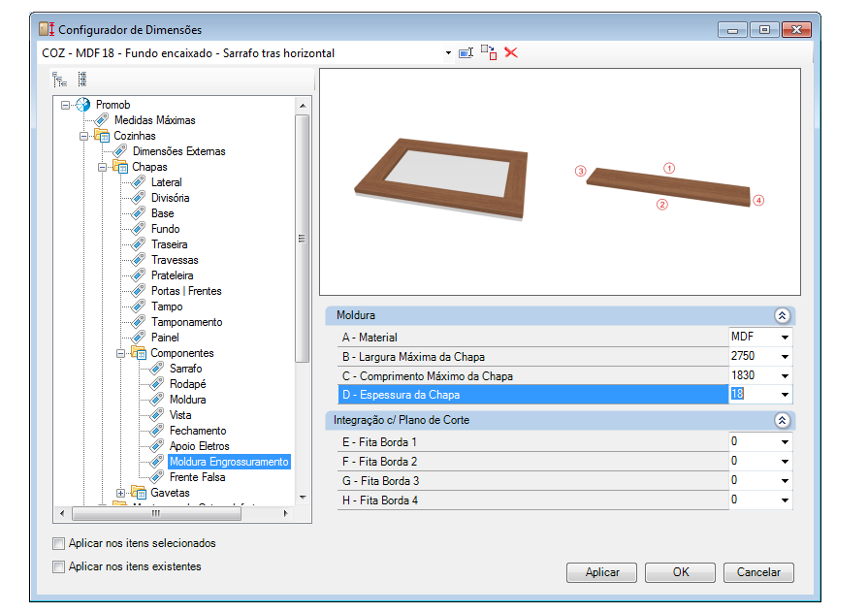Click the tree scroll right arrow
The width and height of the screenshot is (868, 613).
click(286, 513)
